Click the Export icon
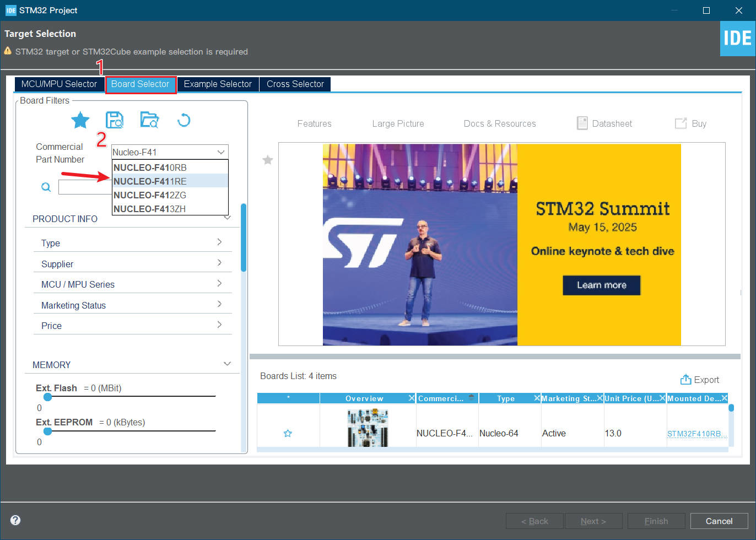Viewport: 756px width, 540px height. pyautogui.click(x=685, y=379)
